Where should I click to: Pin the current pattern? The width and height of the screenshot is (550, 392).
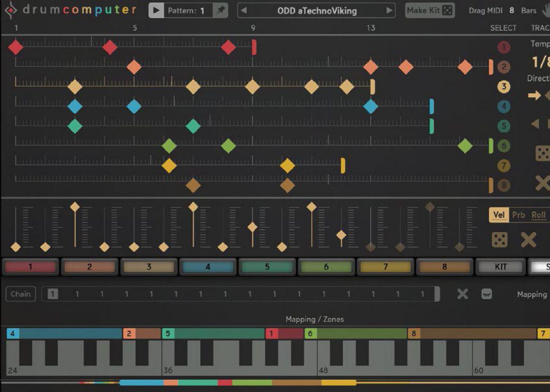coord(221,10)
